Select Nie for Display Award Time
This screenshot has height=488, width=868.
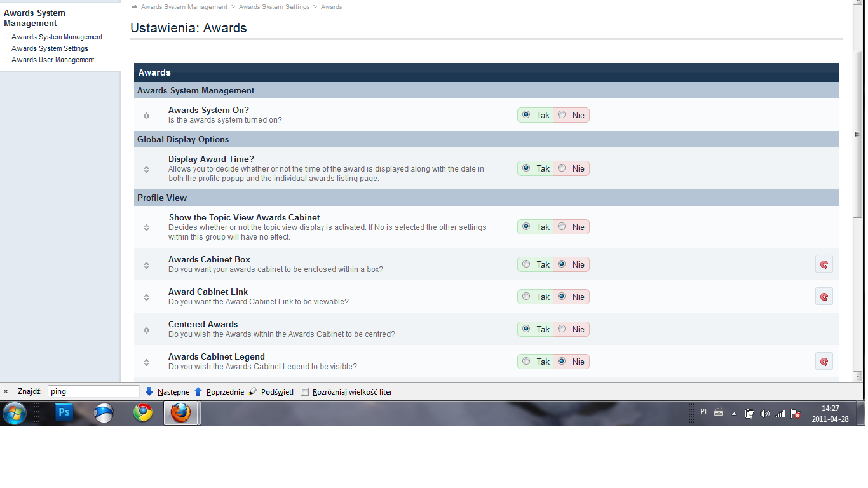pyautogui.click(x=562, y=168)
